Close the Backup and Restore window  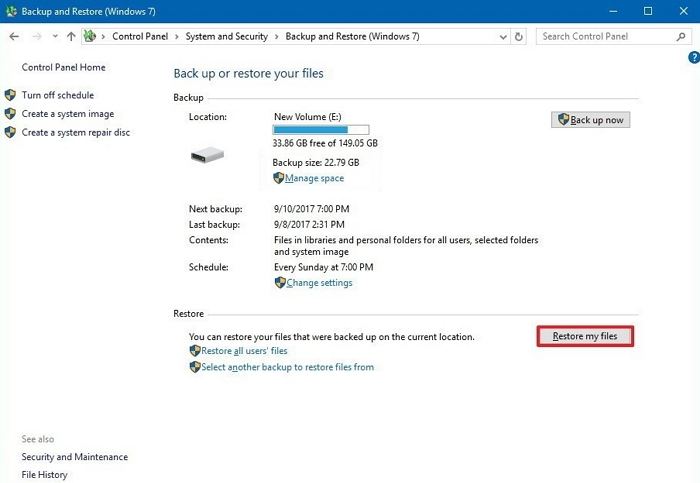683,11
